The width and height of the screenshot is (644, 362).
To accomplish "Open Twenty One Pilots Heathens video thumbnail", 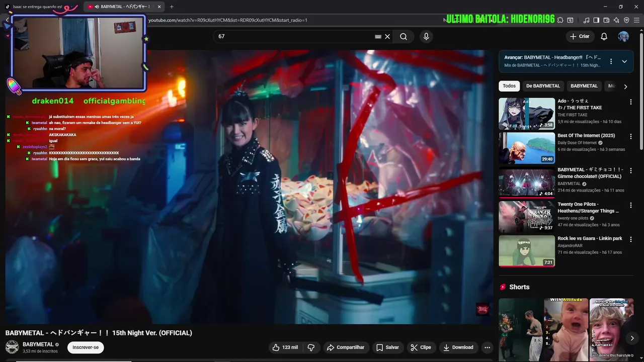I will point(527,217).
